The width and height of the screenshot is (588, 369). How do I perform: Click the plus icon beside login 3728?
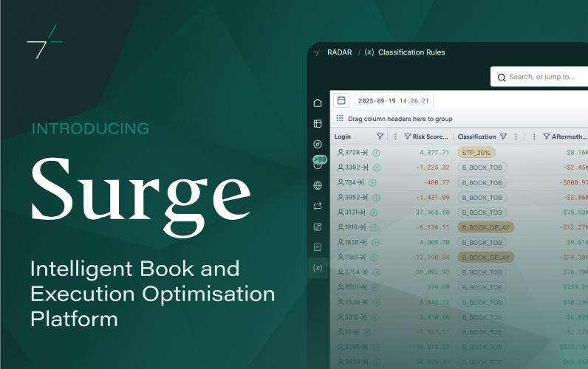pos(376,153)
